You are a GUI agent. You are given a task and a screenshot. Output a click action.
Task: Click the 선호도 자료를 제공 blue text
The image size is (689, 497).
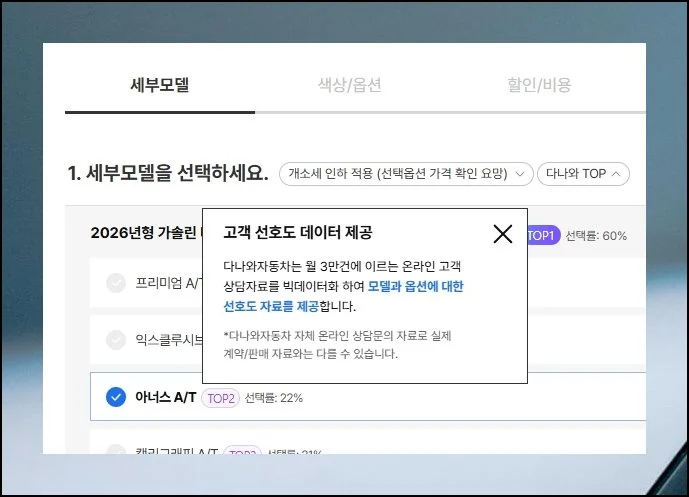tap(265, 307)
